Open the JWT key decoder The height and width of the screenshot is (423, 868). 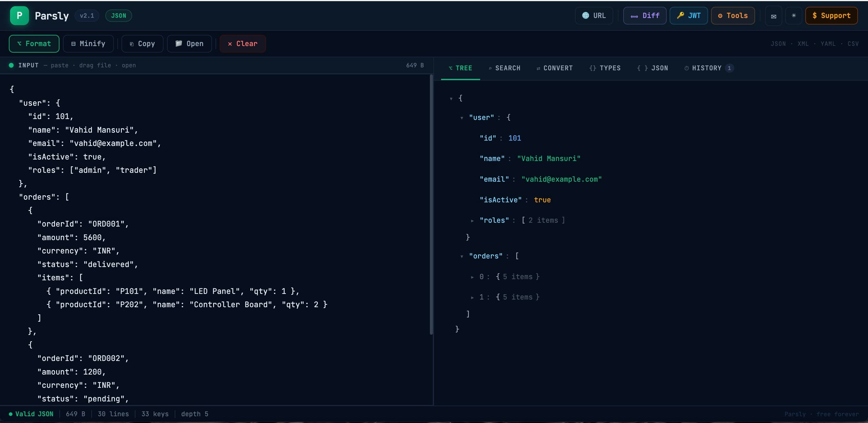[x=689, y=15]
